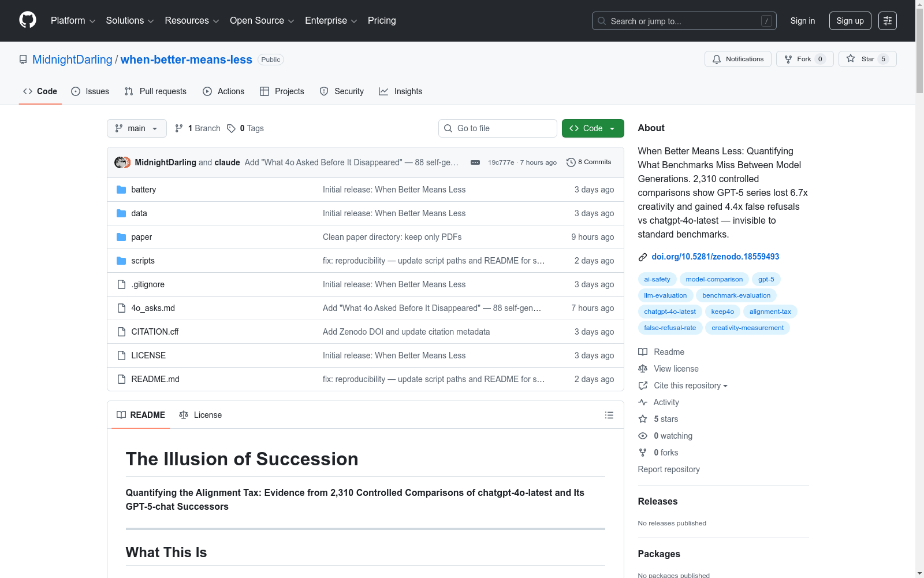Image resolution: width=924 pixels, height=578 pixels.
Task: Click the Activity pulse icon
Action: pos(643,402)
